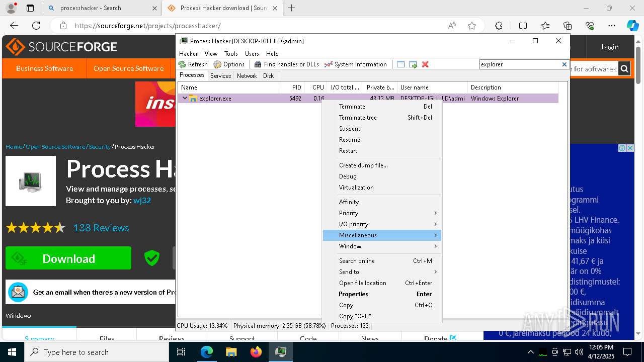Open Options gear in Process Hacker toolbar
The image size is (644, 362).
[x=229, y=64]
